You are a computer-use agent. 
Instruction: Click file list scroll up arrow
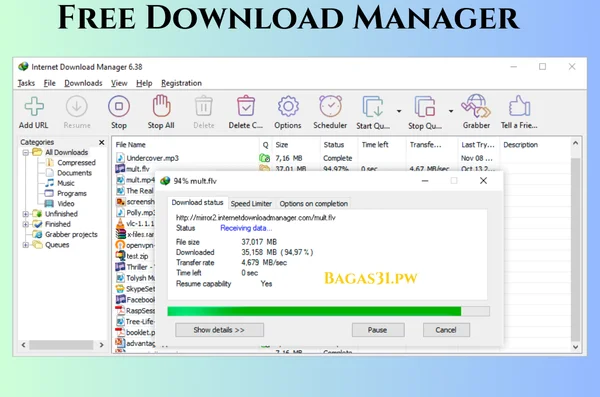click(x=575, y=143)
